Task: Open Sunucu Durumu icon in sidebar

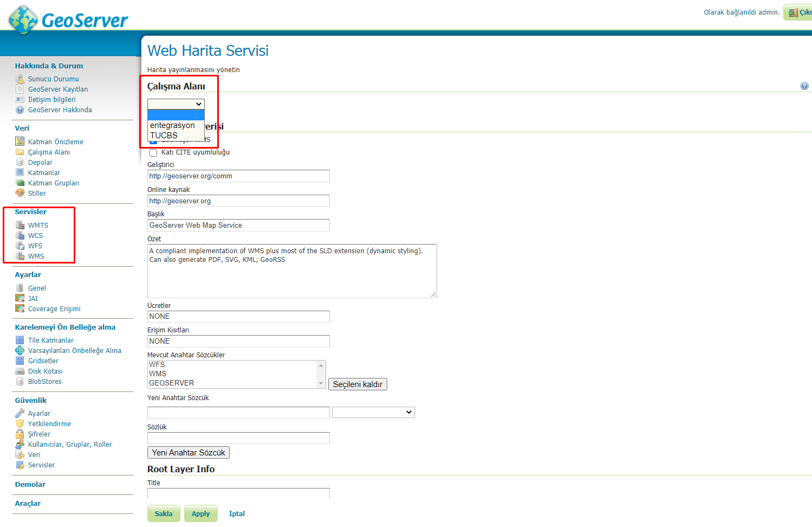Action: [20, 79]
